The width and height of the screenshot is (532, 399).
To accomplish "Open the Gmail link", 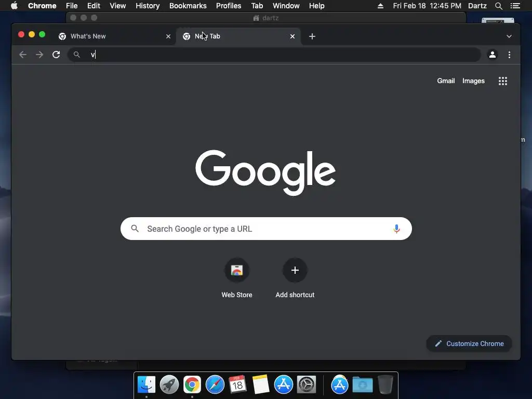I will pyautogui.click(x=446, y=81).
